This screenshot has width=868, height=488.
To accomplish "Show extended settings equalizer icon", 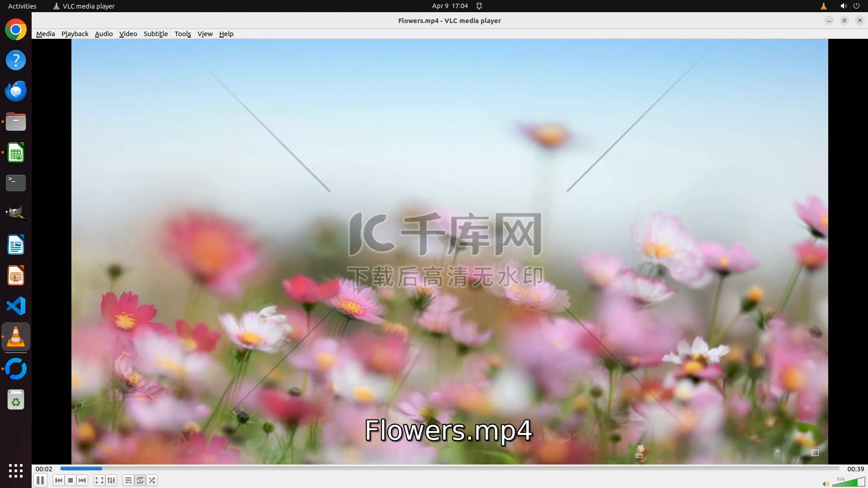I will coord(111,480).
